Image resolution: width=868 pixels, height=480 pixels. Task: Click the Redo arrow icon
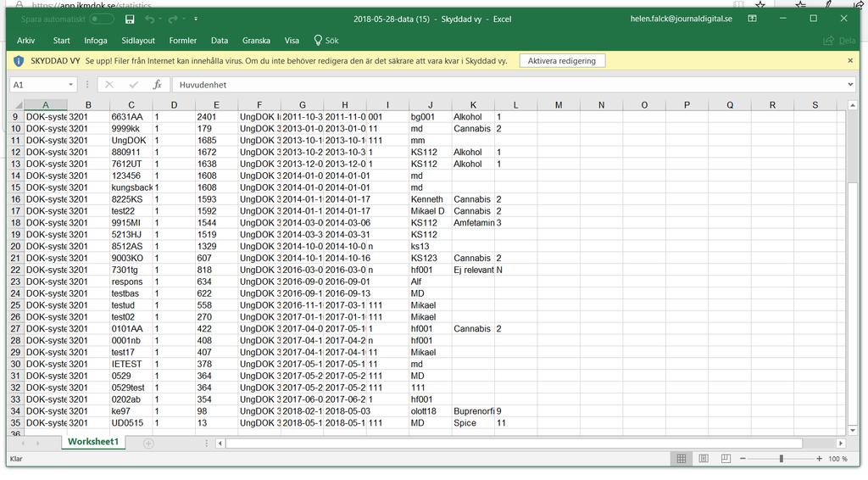point(173,20)
